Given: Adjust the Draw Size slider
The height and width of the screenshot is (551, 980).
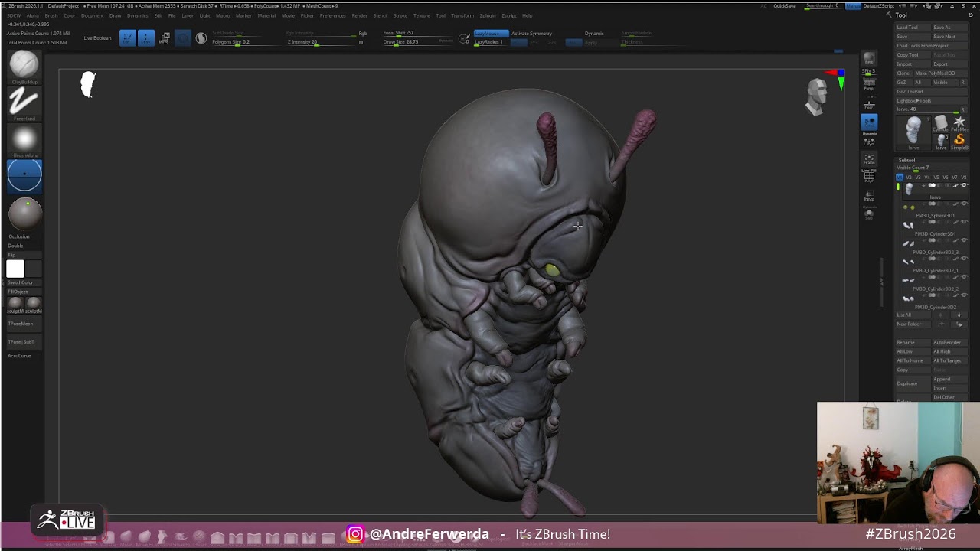Looking at the screenshot, I should [420, 42].
